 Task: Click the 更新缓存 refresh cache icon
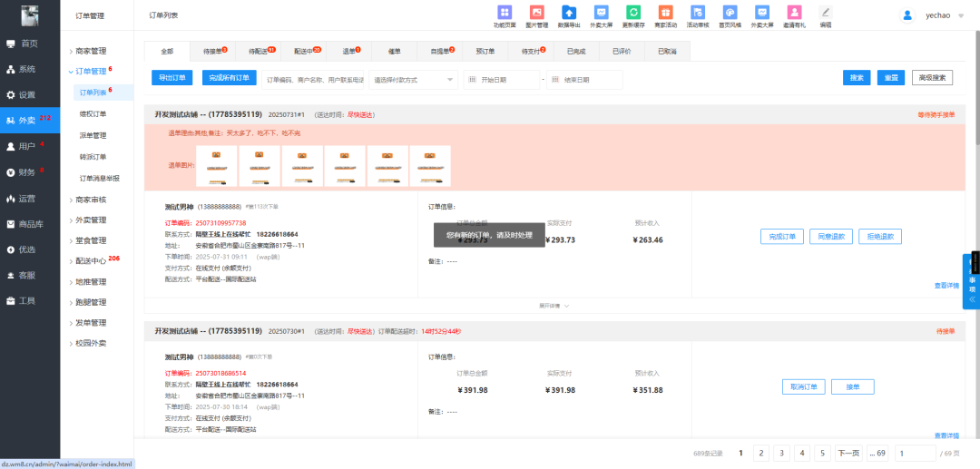(634, 13)
